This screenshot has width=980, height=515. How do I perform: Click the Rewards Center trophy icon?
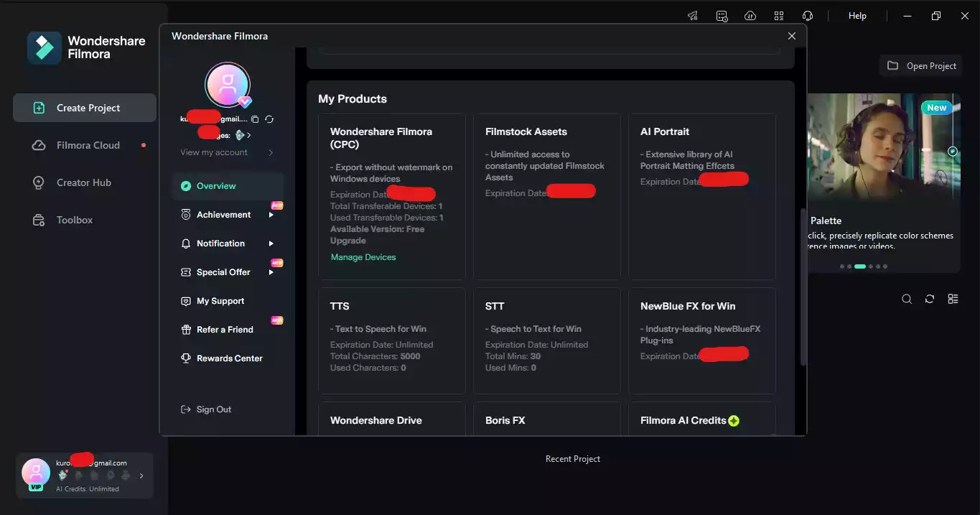click(186, 358)
